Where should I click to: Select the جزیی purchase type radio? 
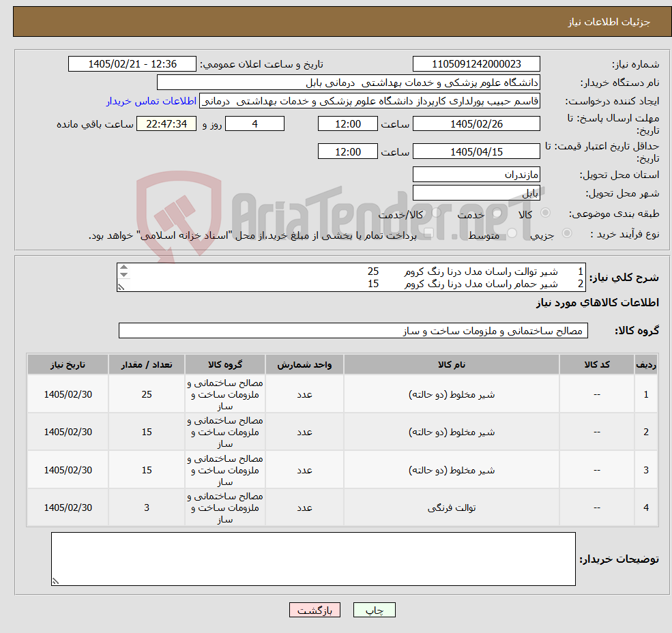click(566, 233)
